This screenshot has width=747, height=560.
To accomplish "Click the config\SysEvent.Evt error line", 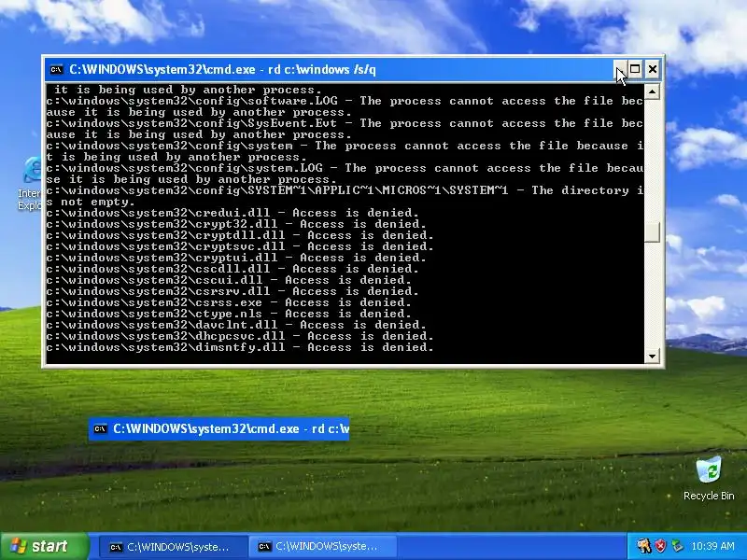I will coord(345,129).
